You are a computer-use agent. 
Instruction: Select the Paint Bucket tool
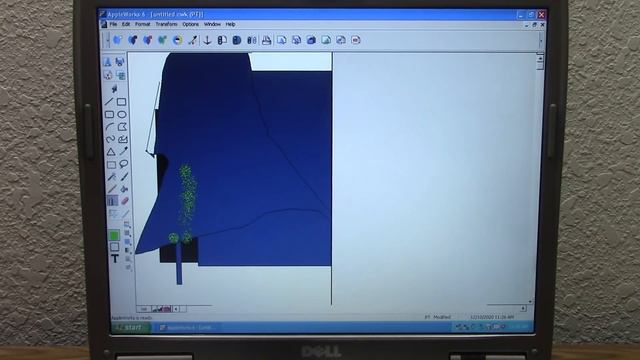tap(125, 189)
